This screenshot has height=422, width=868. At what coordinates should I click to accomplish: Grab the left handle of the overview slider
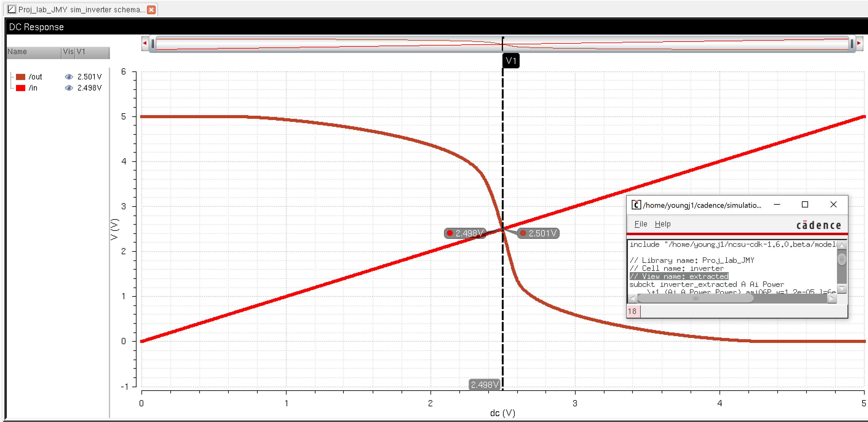coord(153,44)
